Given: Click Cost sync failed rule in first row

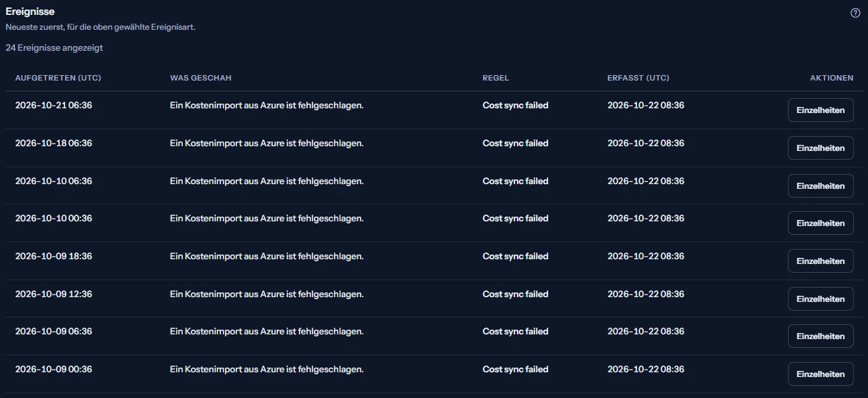Looking at the screenshot, I should (x=516, y=106).
